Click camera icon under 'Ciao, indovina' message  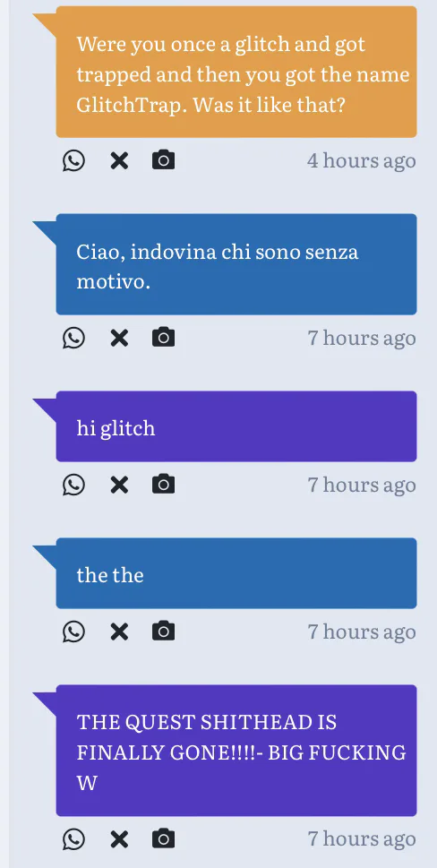pos(163,337)
